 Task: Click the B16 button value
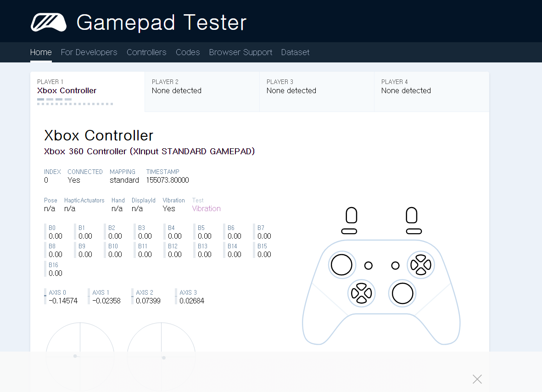pyautogui.click(x=56, y=274)
